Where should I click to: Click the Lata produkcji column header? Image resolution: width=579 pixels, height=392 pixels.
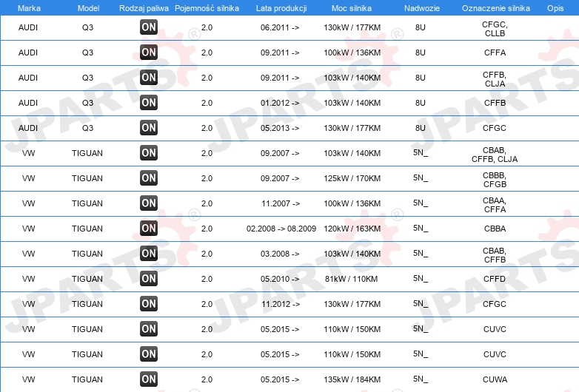tap(281, 8)
